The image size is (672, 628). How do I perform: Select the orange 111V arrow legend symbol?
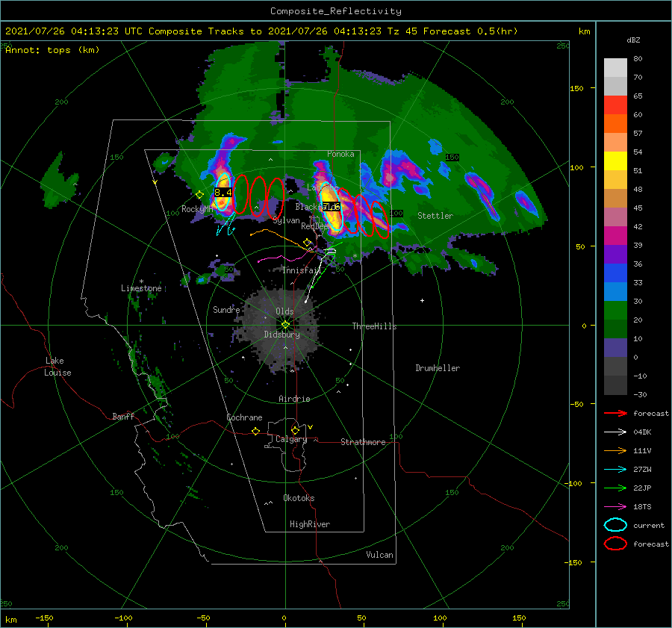click(615, 450)
